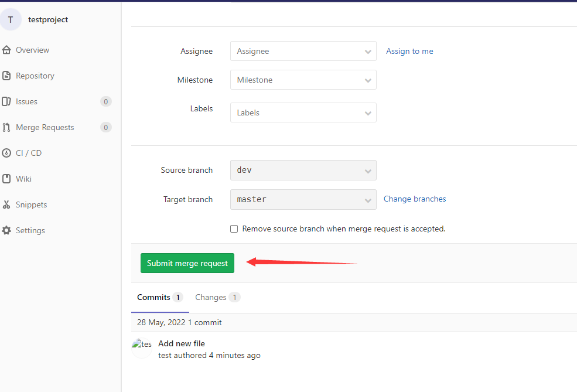Click the Merge Requests sidebar icon

click(6, 127)
